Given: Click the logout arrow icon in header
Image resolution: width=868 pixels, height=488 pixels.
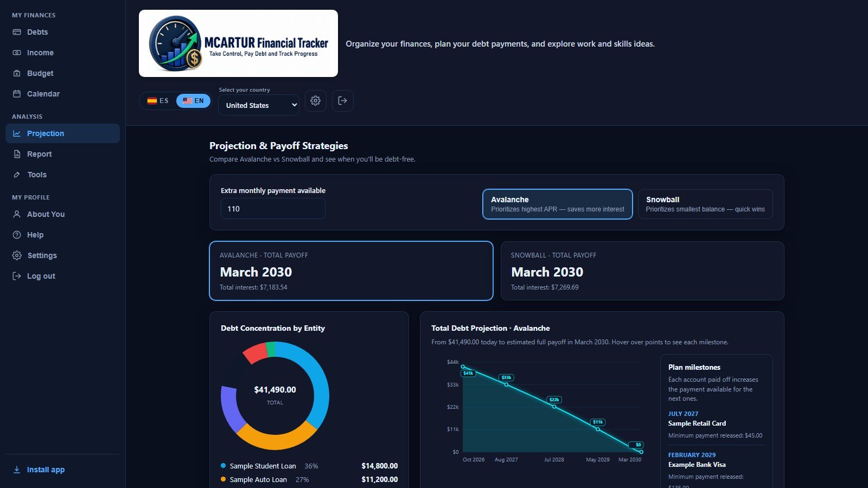Looking at the screenshot, I should coord(342,101).
